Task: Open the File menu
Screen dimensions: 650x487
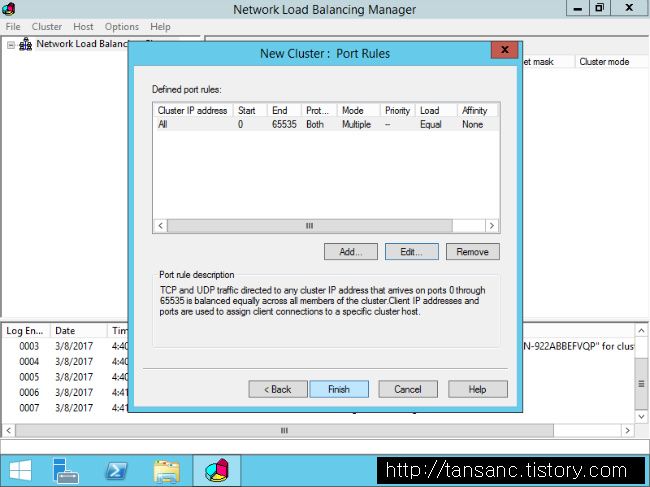Action: (x=13, y=27)
